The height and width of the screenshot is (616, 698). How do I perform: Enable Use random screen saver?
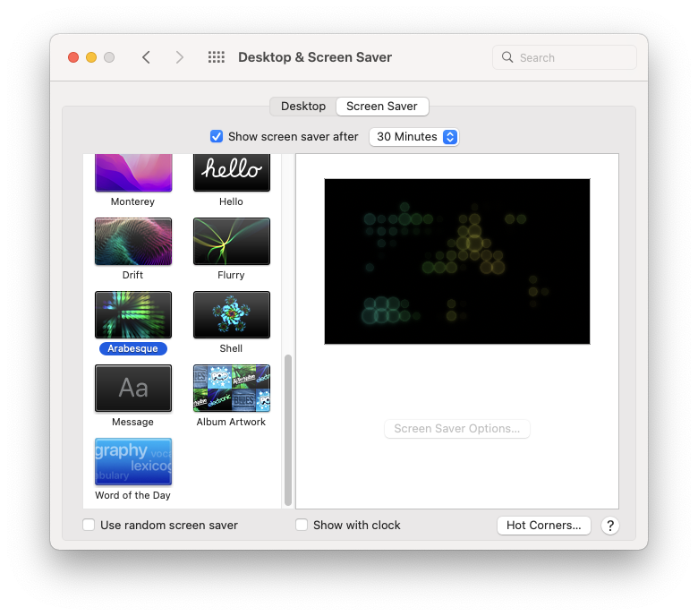point(89,525)
